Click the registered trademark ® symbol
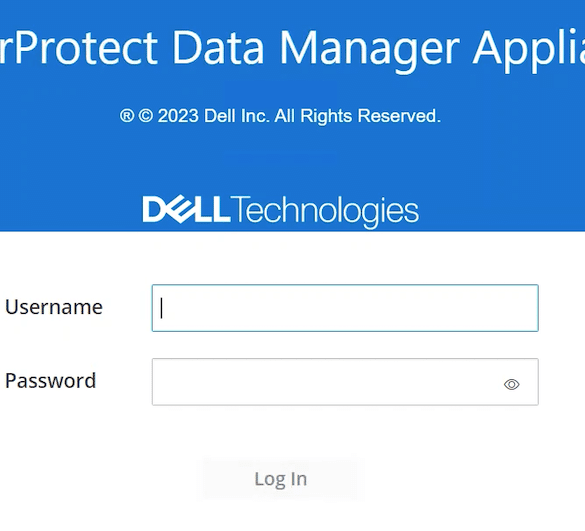 127,116
